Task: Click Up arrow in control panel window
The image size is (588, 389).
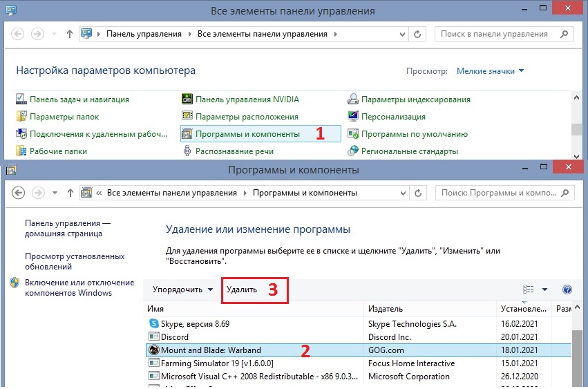Action: point(69,34)
